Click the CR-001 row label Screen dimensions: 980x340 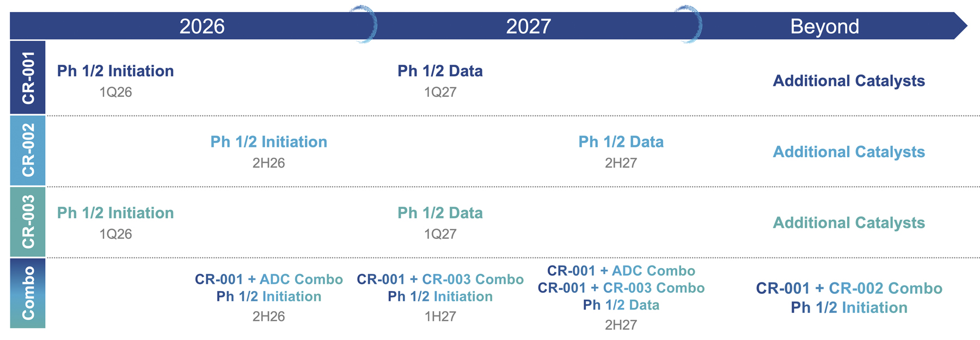28,77
